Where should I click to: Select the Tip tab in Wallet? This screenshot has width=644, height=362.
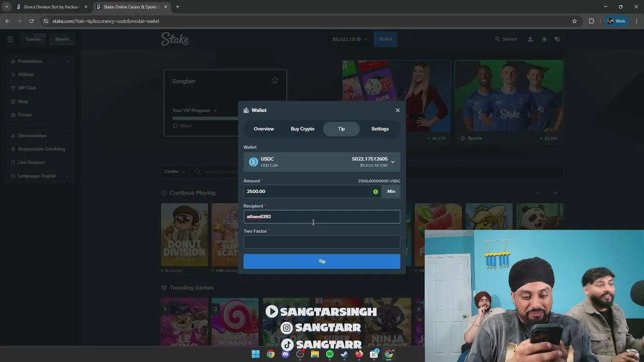click(341, 129)
